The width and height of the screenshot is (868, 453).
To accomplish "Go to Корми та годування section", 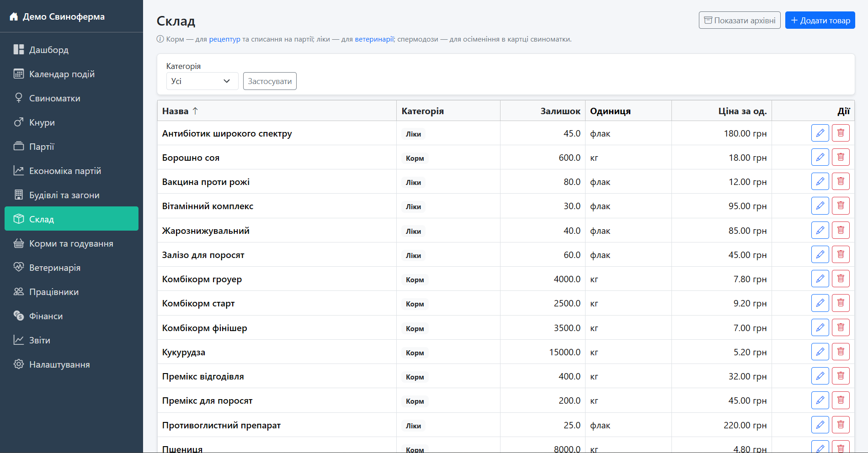I will [71, 243].
